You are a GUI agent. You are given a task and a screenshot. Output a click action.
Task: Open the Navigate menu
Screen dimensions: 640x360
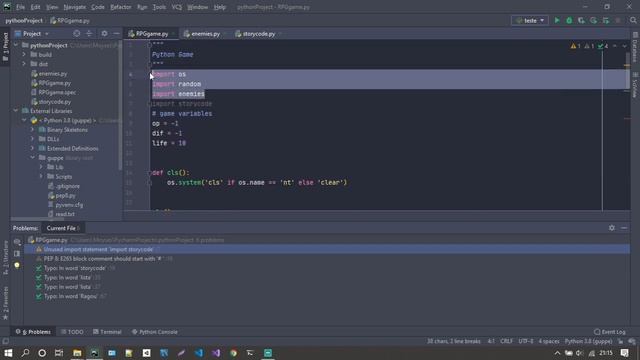(75, 7)
